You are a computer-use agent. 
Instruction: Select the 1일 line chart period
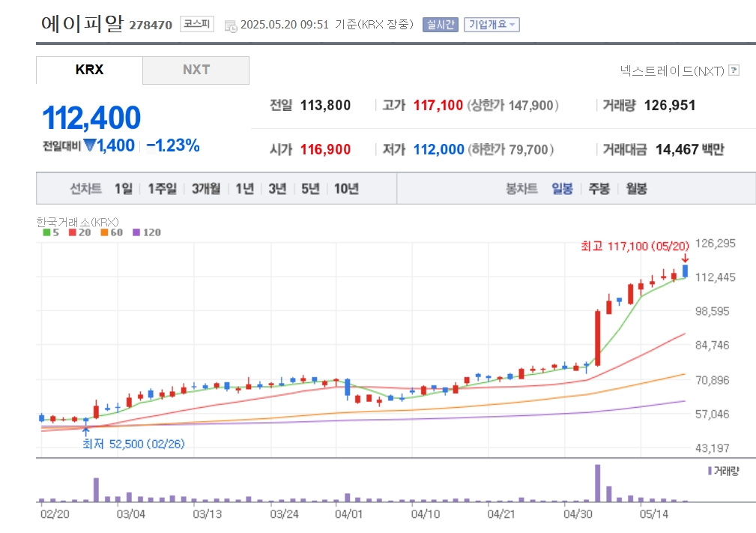coord(124,189)
